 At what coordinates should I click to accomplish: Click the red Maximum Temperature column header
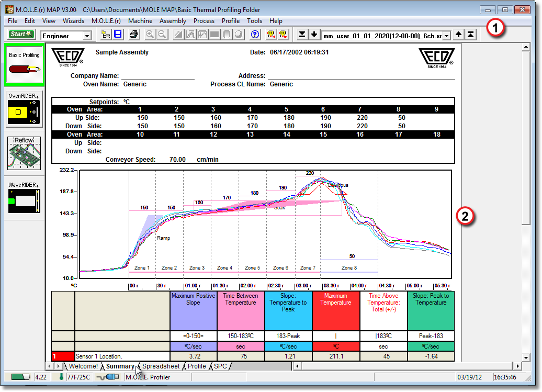coord(336,311)
